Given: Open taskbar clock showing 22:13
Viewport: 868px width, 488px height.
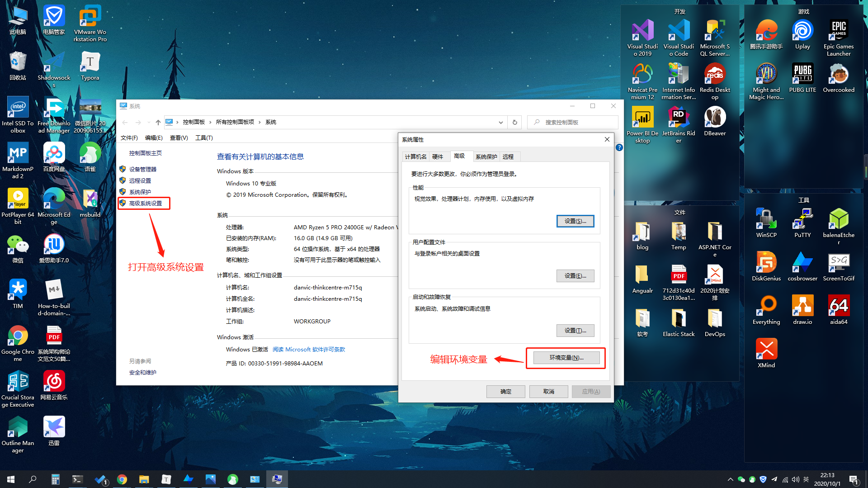Looking at the screenshot, I should click(x=827, y=479).
